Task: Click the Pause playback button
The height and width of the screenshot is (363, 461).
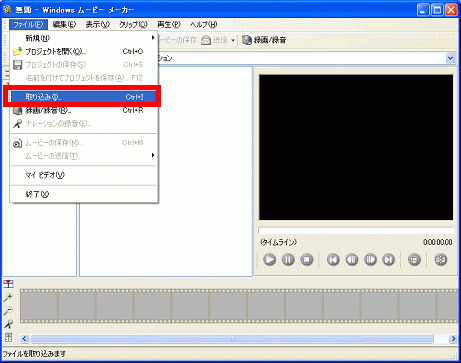Action: coord(288,259)
